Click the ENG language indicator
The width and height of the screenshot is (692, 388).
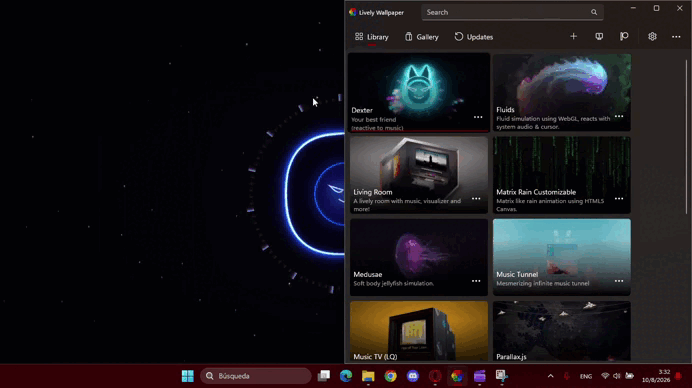coord(586,377)
